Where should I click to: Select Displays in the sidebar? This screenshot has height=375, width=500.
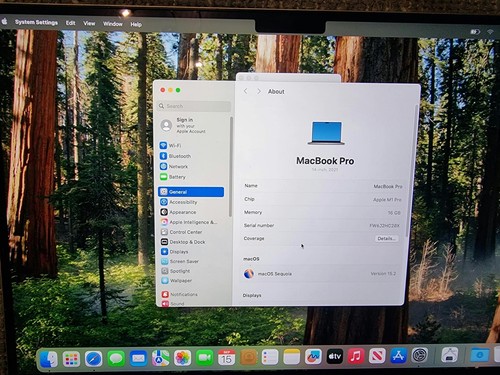click(175, 252)
